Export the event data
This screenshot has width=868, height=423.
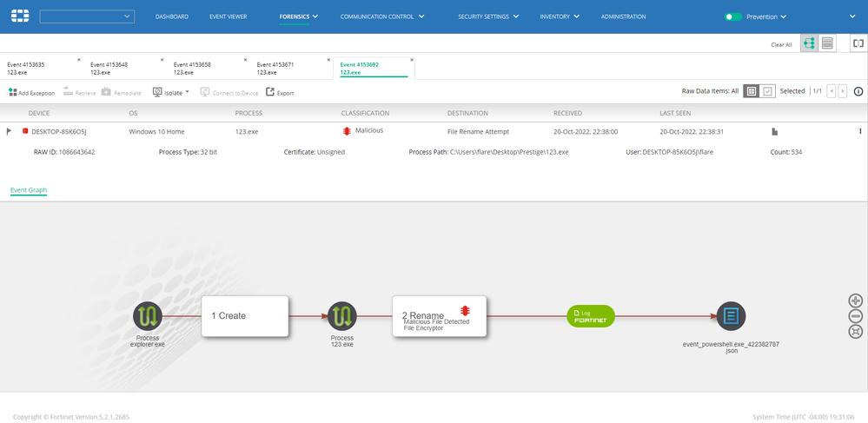click(x=280, y=92)
